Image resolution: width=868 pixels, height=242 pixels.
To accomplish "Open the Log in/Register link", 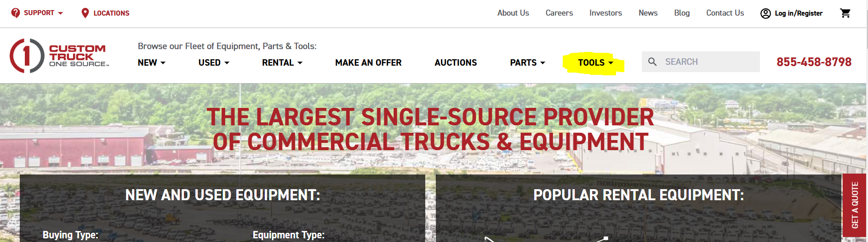I will coord(799,13).
